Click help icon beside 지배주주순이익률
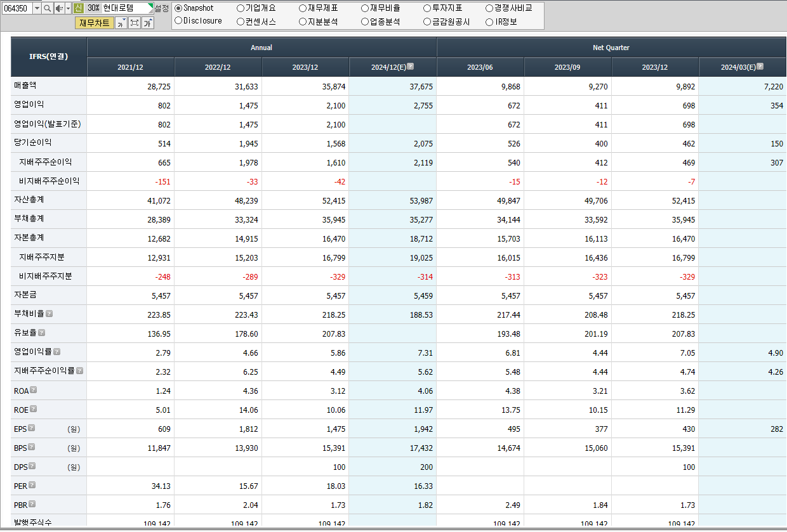The height and width of the screenshot is (532, 787). tap(79, 370)
